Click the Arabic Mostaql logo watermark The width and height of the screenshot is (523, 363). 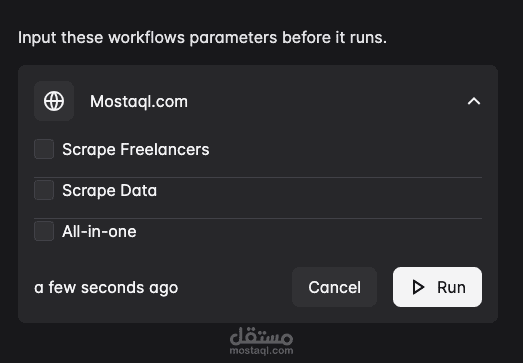tap(261, 336)
